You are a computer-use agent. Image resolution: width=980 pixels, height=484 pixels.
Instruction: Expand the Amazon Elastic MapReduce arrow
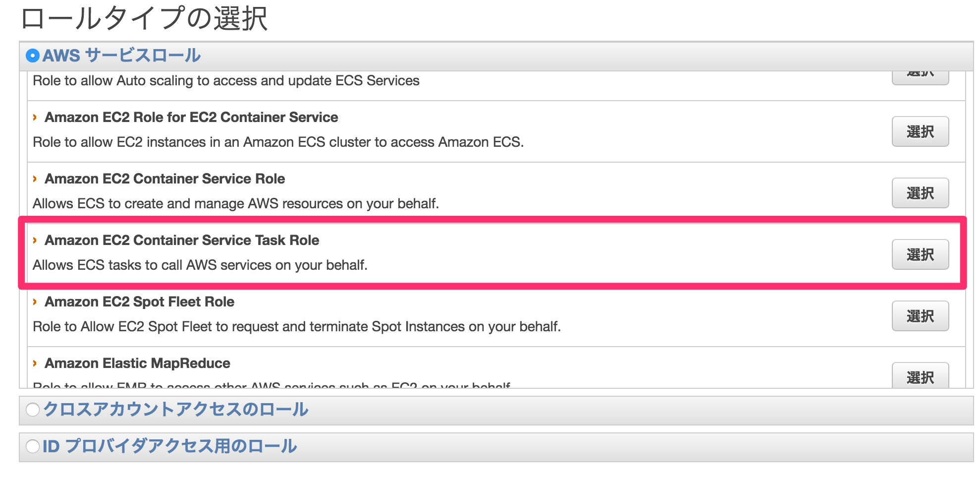tap(35, 363)
